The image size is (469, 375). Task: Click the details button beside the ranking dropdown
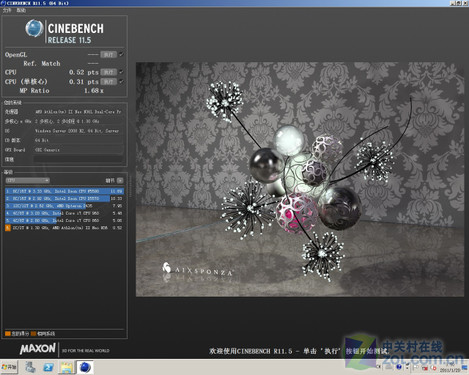click(120, 180)
